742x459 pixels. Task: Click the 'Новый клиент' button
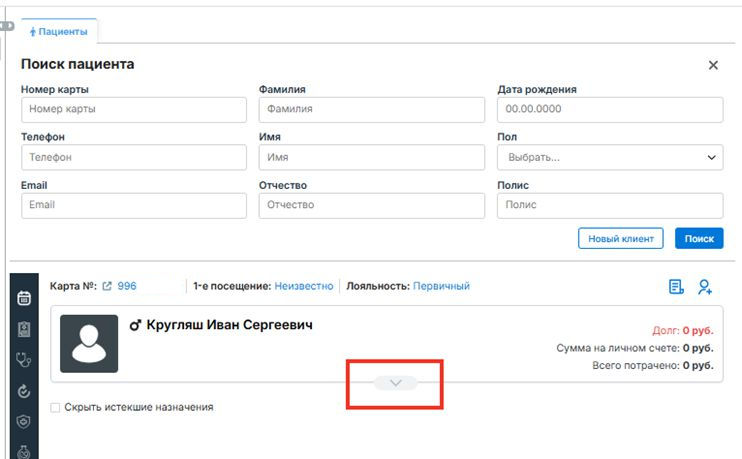click(x=620, y=239)
